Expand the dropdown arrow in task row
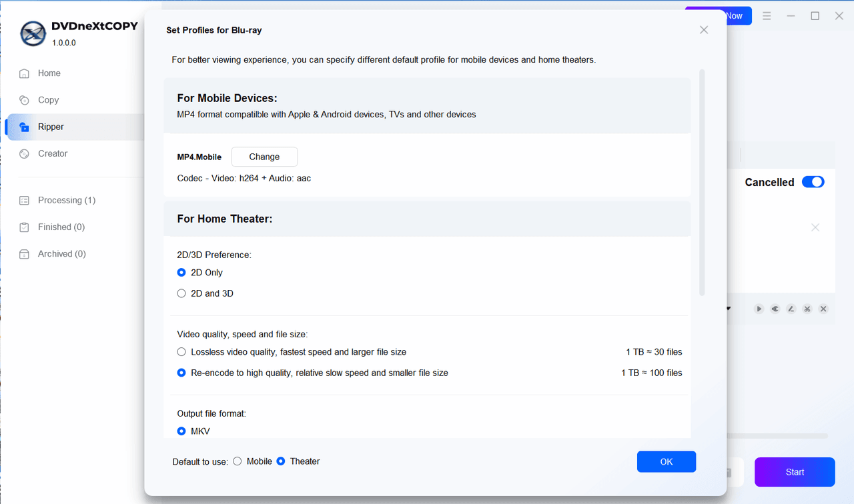854x504 pixels. (729, 309)
